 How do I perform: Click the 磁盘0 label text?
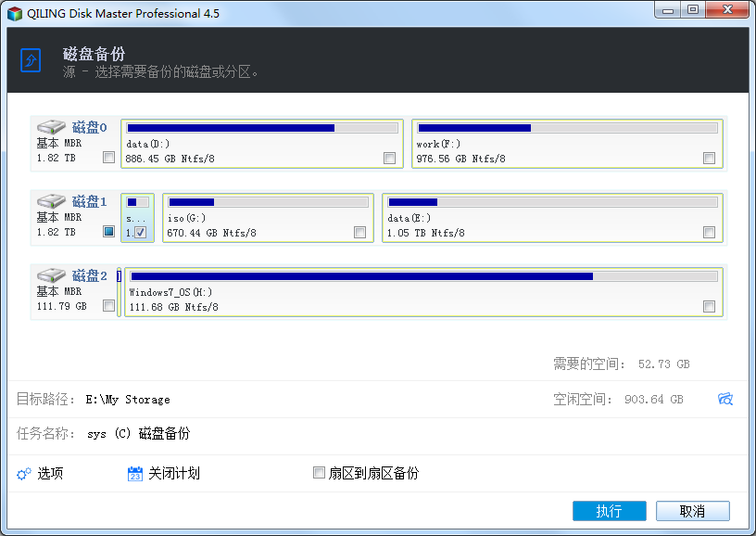pos(89,127)
